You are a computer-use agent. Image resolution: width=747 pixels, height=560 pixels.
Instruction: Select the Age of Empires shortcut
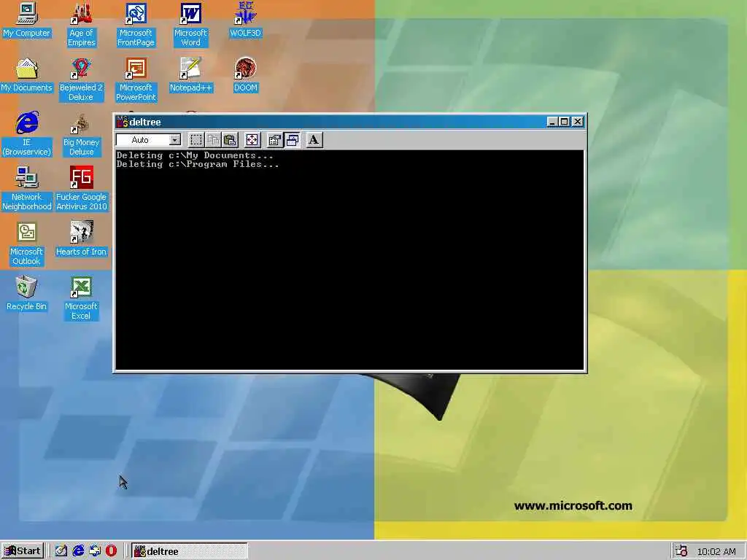point(81,25)
